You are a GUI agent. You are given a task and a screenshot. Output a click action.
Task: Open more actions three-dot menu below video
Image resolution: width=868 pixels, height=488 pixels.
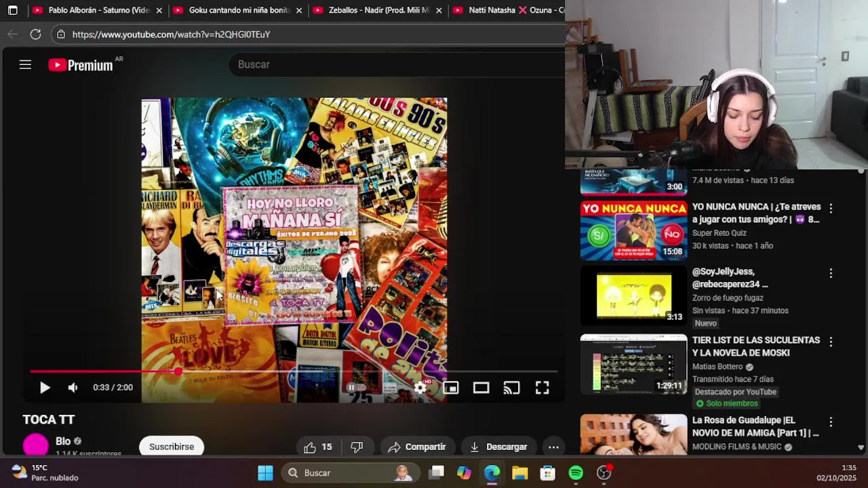[x=553, y=447]
